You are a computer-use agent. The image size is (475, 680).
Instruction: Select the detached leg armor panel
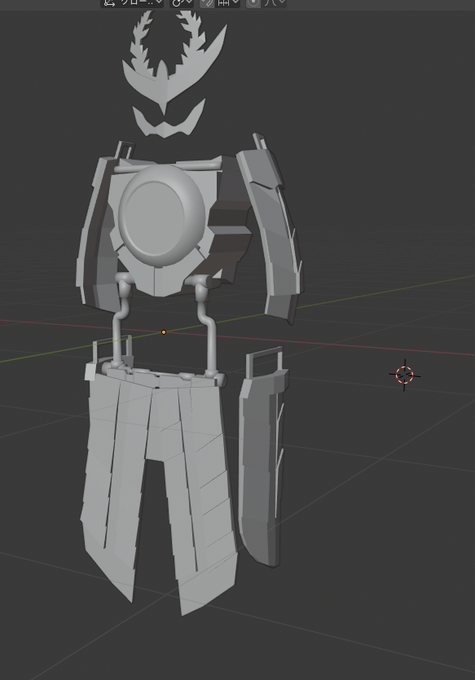click(x=262, y=460)
